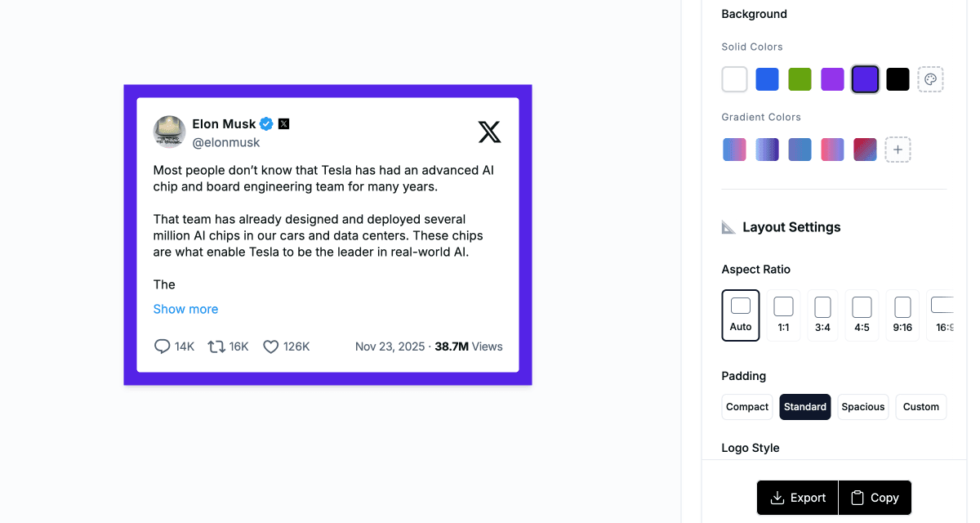This screenshot has width=980, height=523.
Task: Select the black solid background color
Action: coord(897,79)
